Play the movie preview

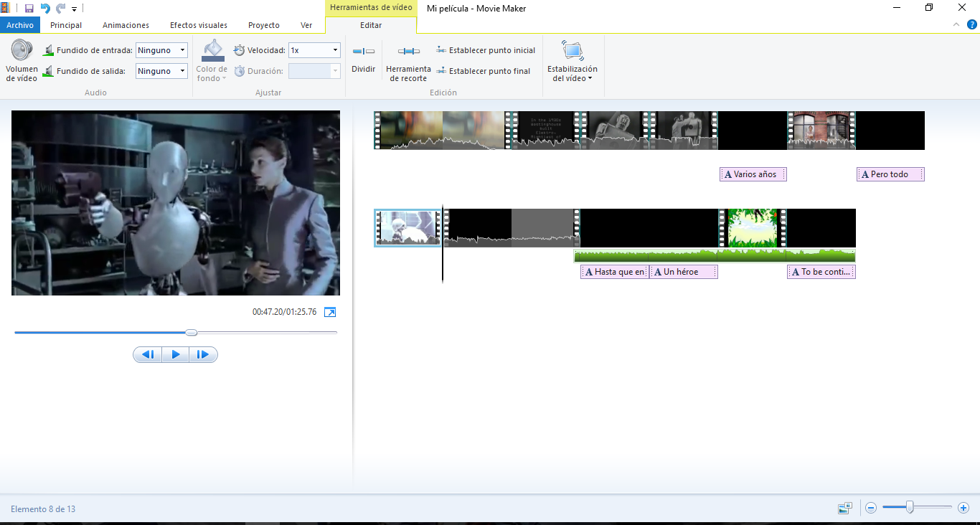pyautogui.click(x=176, y=354)
